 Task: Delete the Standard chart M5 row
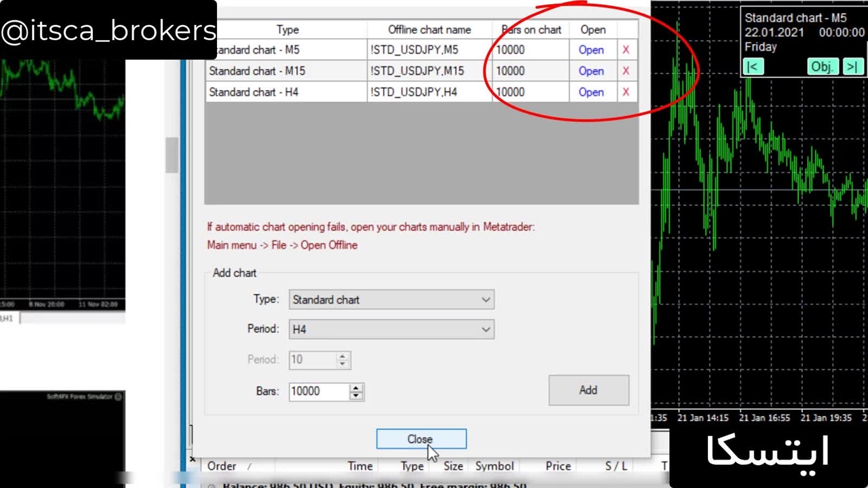(x=625, y=50)
